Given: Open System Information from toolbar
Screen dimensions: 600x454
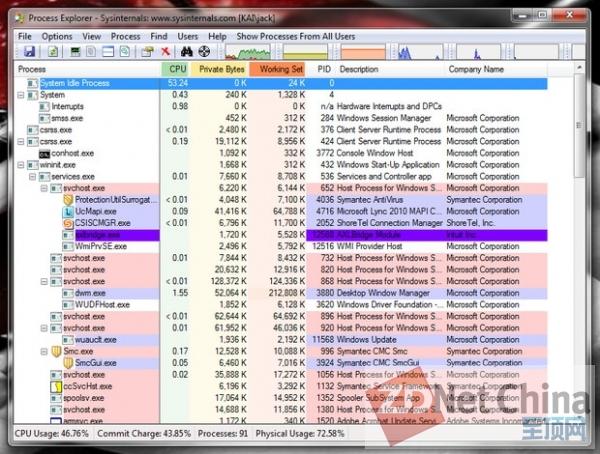Looking at the screenshot, I should tap(75, 51).
